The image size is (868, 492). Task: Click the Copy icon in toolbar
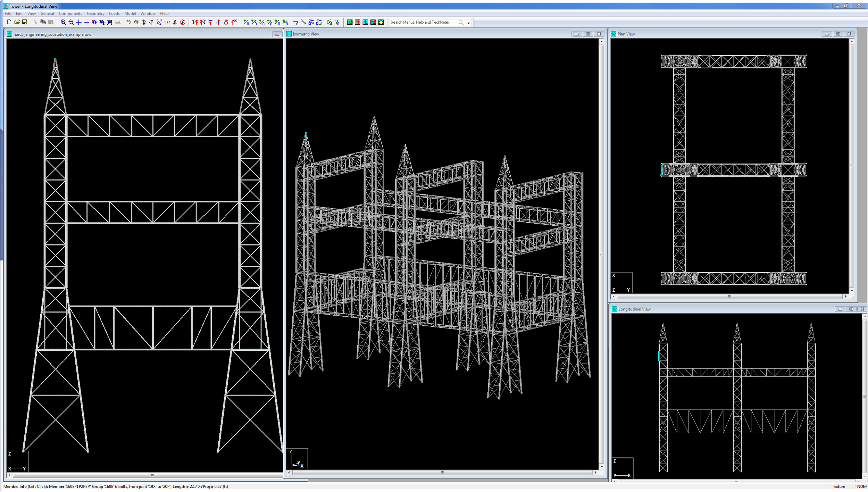tap(43, 22)
